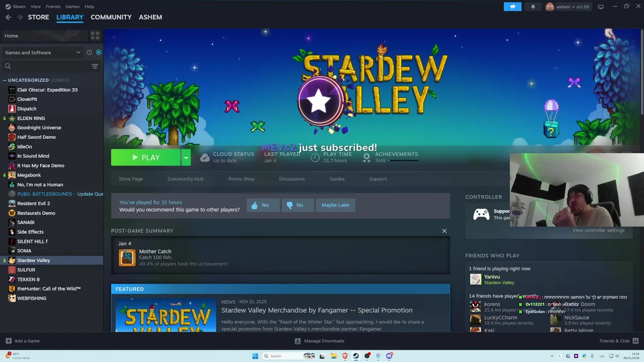
Task: Open ashem account dropdown
Action: pyautogui.click(x=568, y=7)
